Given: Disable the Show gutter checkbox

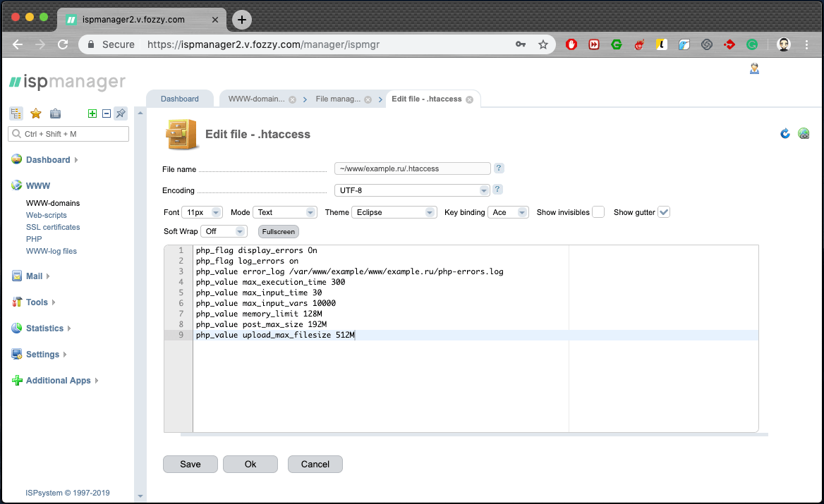Looking at the screenshot, I should [x=662, y=211].
